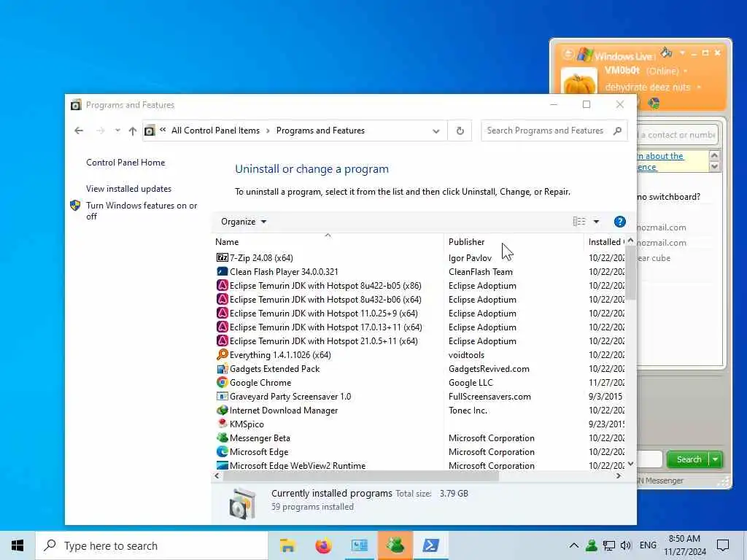Open dropdown beside personal message text
Viewport: 747px width, 560px height.
(x=698, y=87)
